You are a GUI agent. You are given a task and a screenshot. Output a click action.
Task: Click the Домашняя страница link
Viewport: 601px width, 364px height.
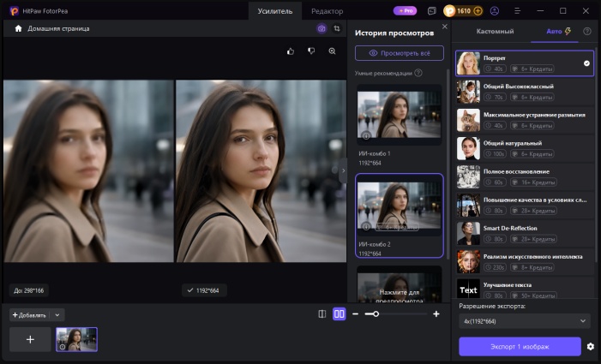tap(58, 29)
